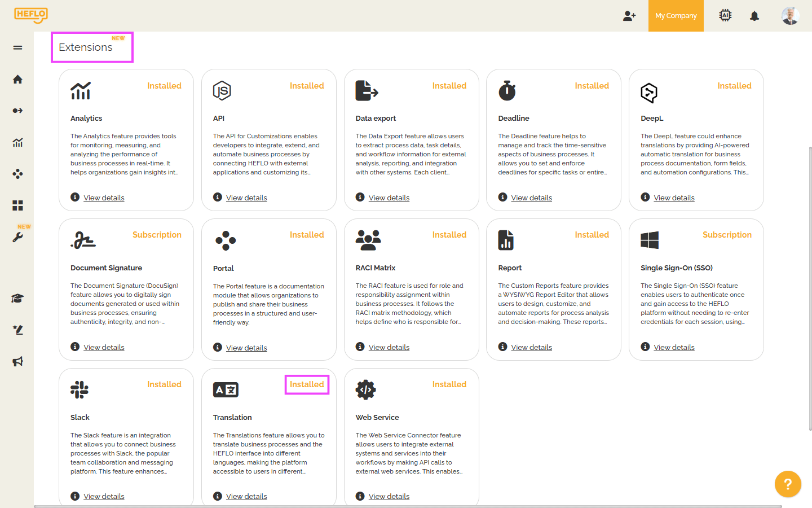Open the orange help question button
This screenshot has height=508, width=812.
tap(788, 484)
